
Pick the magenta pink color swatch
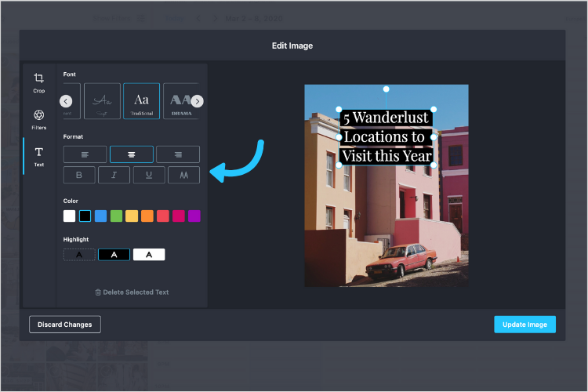pyautogui.click(x=179, y=216)
